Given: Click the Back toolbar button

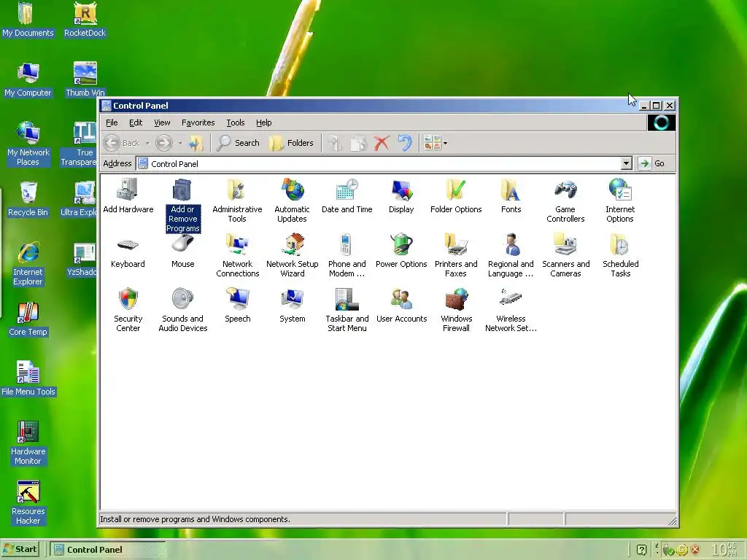Looking at the screenshot, I should coord(122,143).
